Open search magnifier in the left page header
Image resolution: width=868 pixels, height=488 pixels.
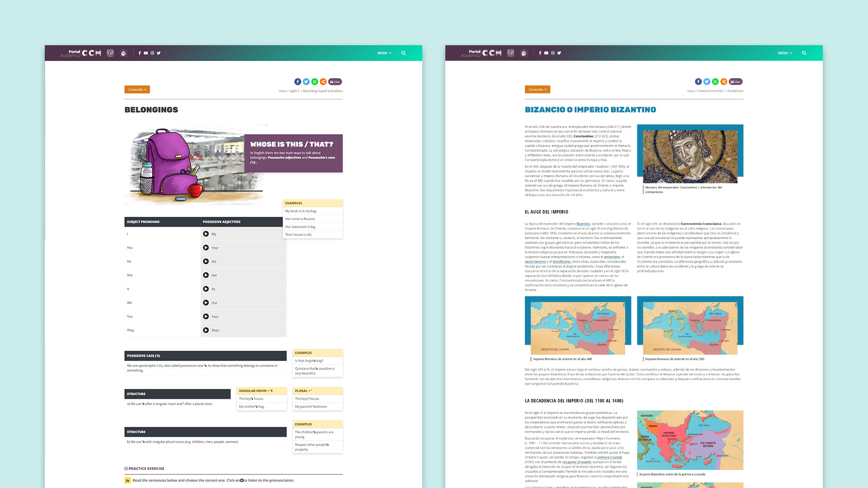[403, 53]
